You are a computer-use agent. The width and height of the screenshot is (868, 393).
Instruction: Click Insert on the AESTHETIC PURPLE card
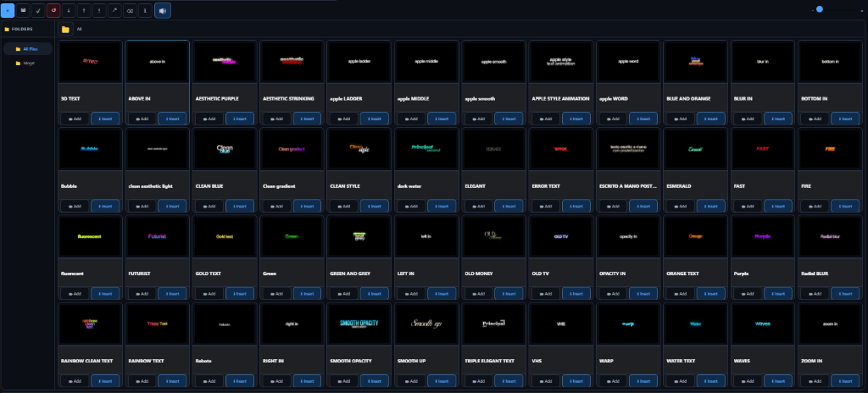pyautogui.click(x=240, y=119)
